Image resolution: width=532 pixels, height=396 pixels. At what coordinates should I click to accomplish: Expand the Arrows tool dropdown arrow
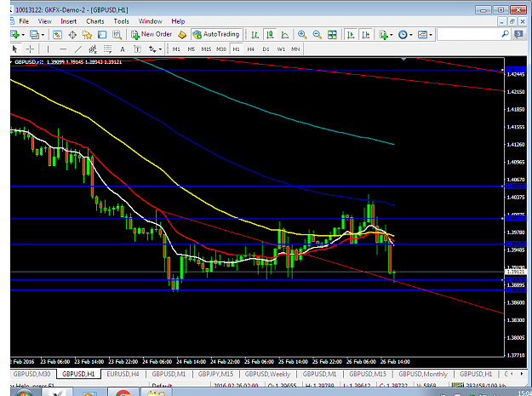(x=160, y=49)
